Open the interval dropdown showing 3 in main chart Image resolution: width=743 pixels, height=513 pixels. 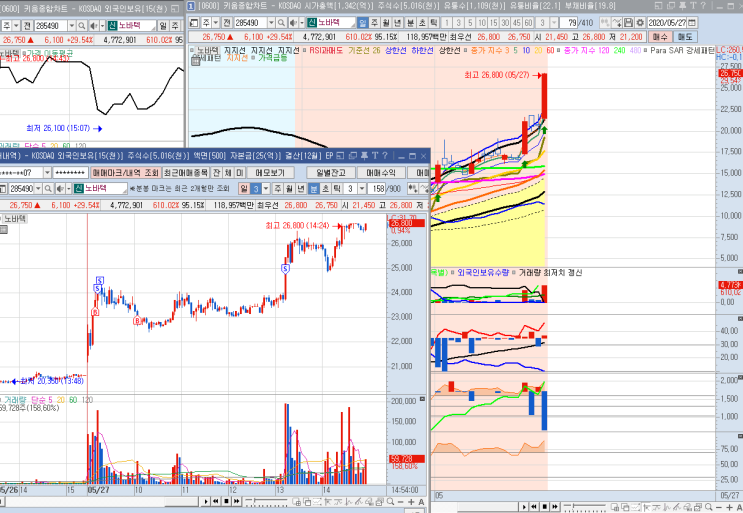[x=554, y=23]
